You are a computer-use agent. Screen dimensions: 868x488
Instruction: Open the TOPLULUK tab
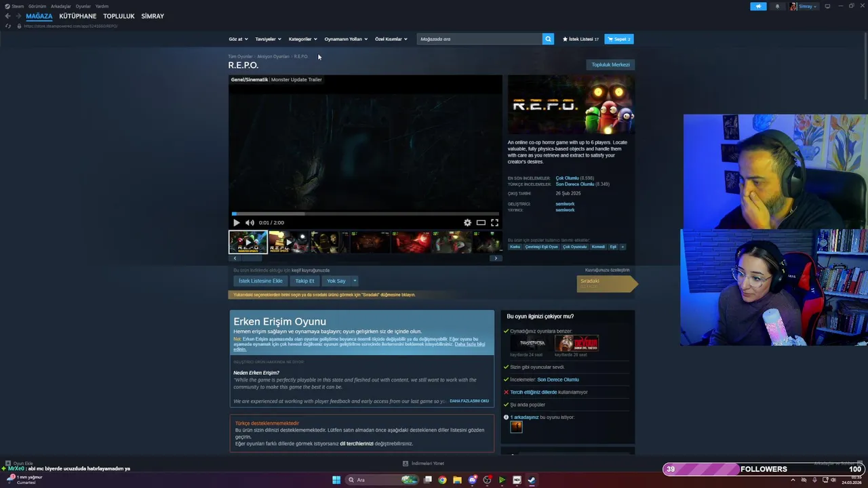coord(119,16)
